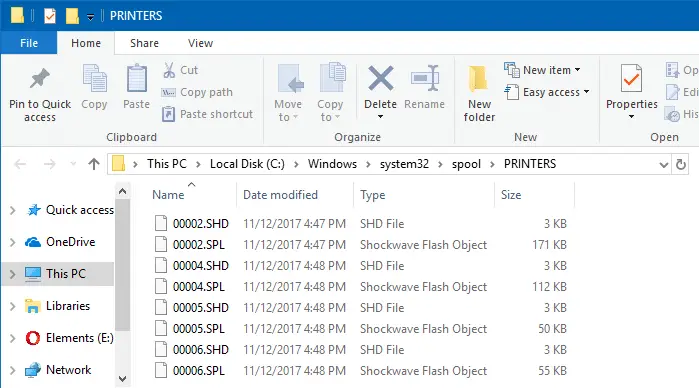Select the Libraries item in sidebar
699x388 pixels.
coord(68,306)
